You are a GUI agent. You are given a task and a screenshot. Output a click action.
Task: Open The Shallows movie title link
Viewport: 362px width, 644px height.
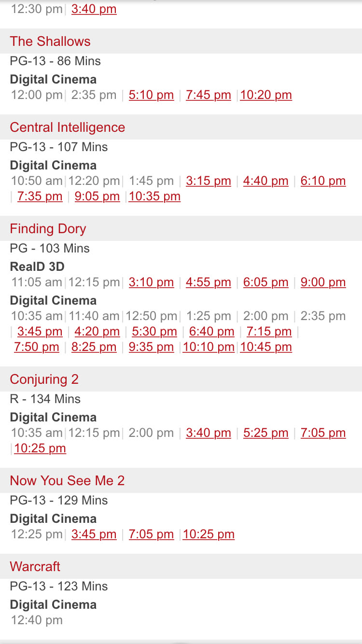[x=50, y=42]
